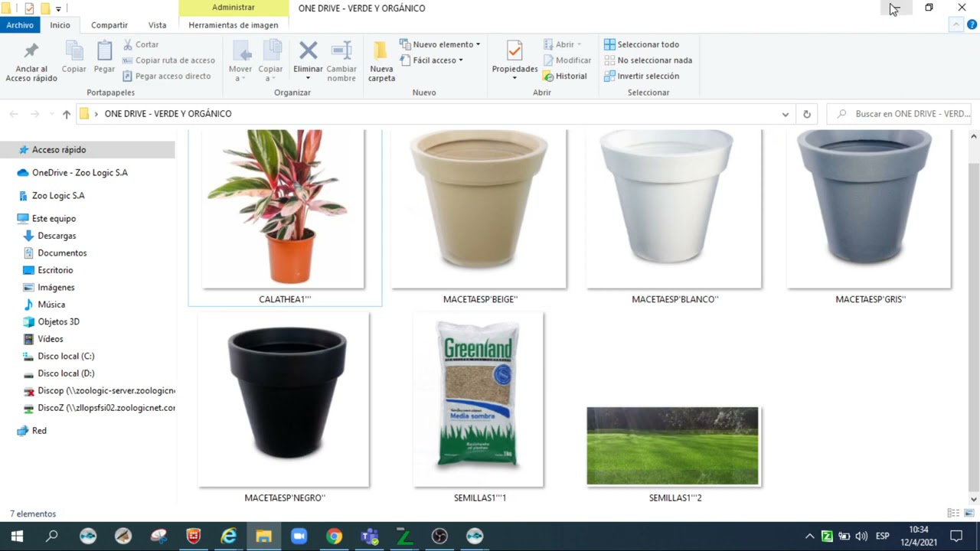Refresh the folder view
Screen dimensions: 980x551
pyautogui.click(x=806, y=114)
